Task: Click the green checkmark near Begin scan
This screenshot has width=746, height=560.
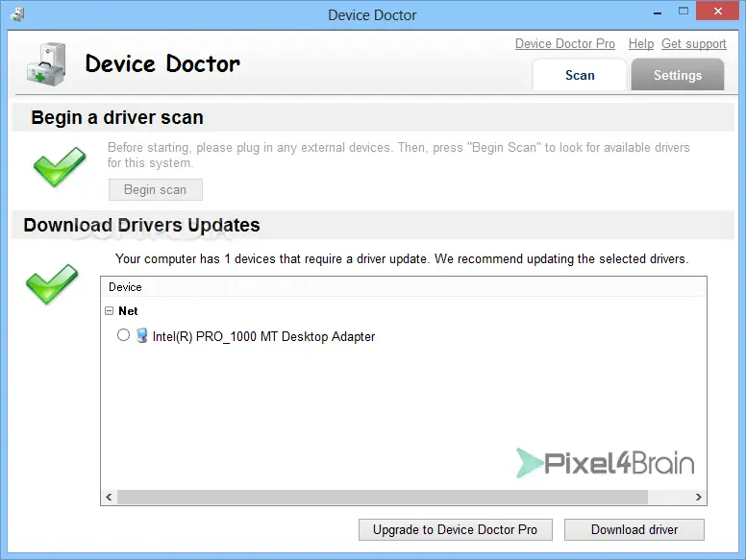Action: 60,166
